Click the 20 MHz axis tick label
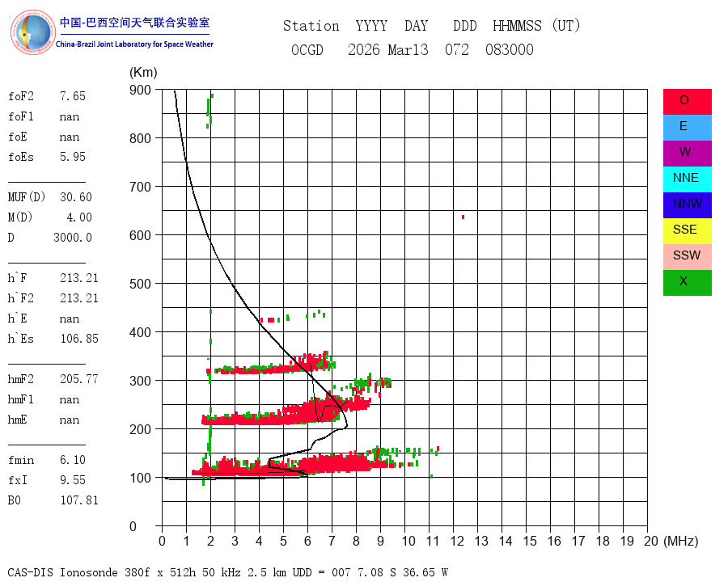Screen dimensions: 728x582 (x=651, y=541)
